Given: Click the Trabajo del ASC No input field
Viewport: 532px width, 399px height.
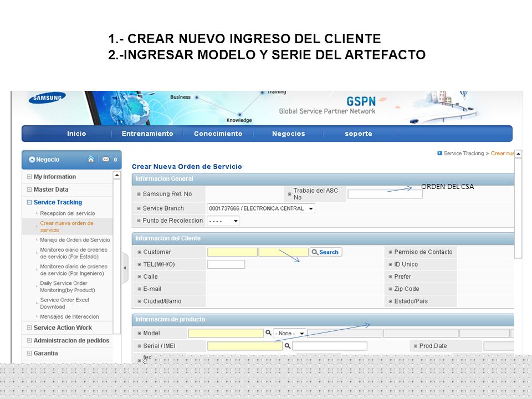Looking at the screenshot, I should click(x=385, y=194).
